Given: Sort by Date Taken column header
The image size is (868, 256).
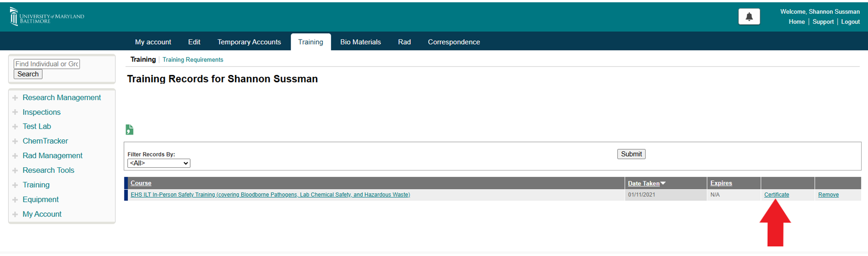Looking at the screenshot, I should pos(643,183).
